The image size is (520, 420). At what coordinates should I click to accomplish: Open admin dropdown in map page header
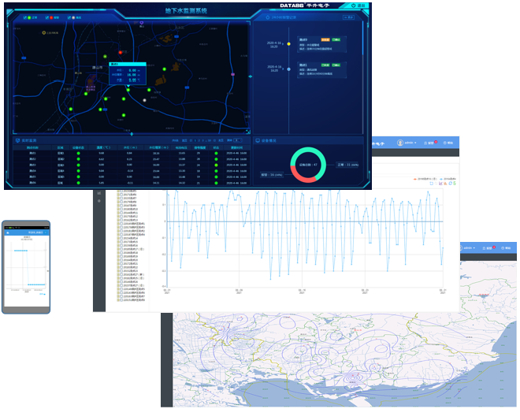(x=468, y=248)
